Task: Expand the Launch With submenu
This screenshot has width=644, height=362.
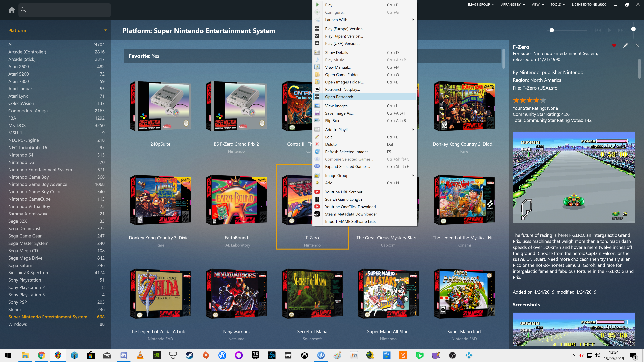Action: (364, 20)
